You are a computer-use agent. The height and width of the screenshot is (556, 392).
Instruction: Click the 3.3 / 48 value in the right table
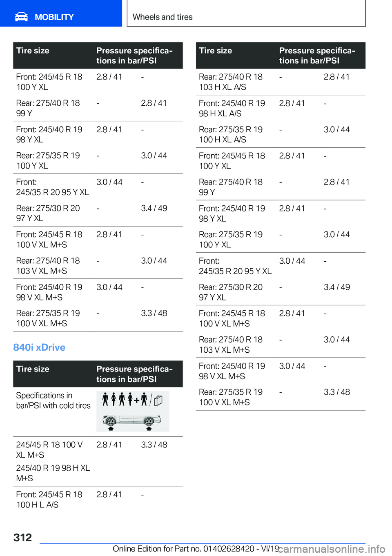click(x=337, y=392)
